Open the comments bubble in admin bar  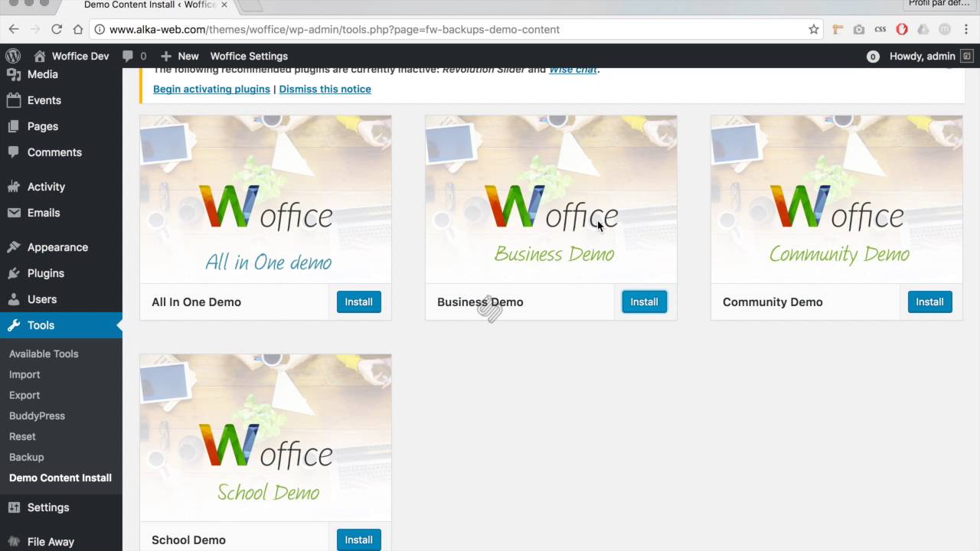coord(127,56)
